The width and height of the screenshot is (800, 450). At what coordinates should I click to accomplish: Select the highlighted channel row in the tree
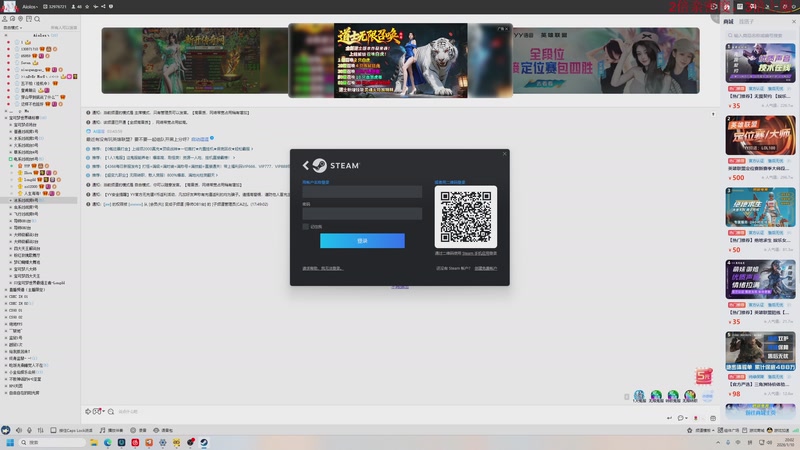coord(39,201)
